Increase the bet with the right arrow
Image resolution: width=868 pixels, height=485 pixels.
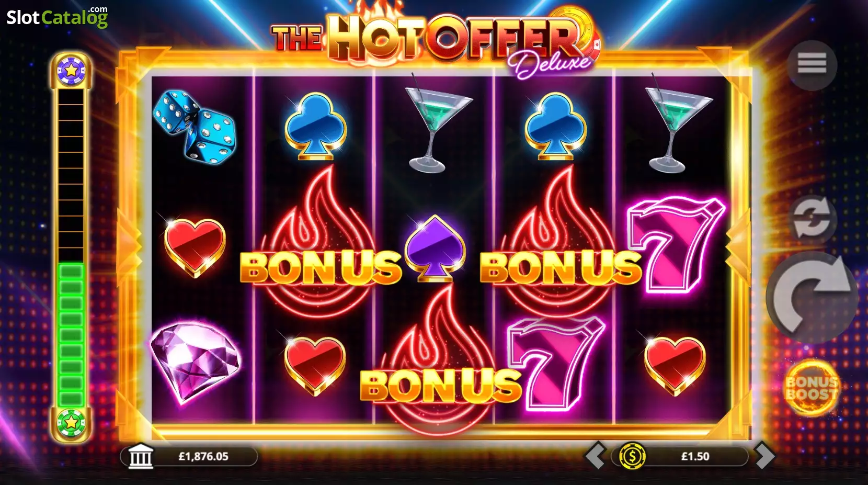[x=764, y=456]
